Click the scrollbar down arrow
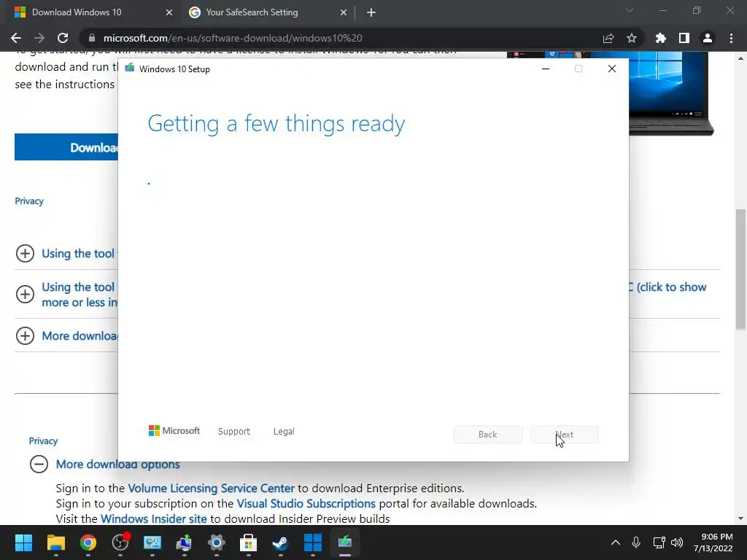This screenshot has width=747, height=560. [741, 518]
